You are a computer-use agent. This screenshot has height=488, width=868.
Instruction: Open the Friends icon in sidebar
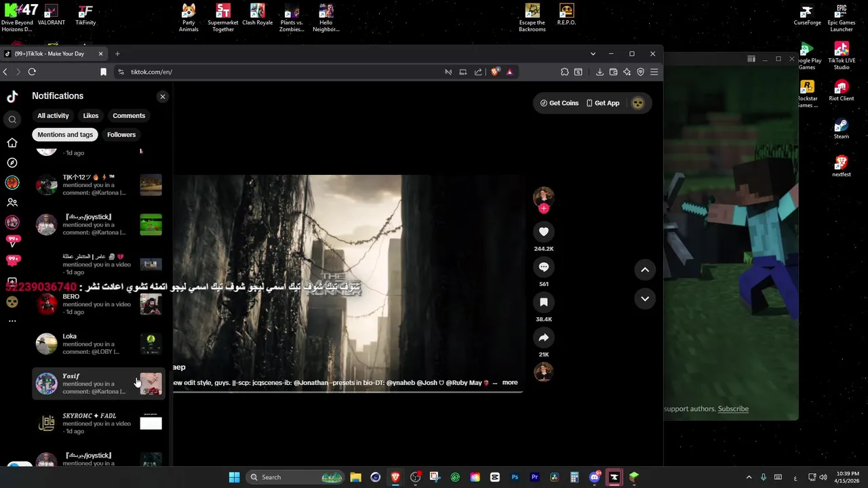[12, 203]
